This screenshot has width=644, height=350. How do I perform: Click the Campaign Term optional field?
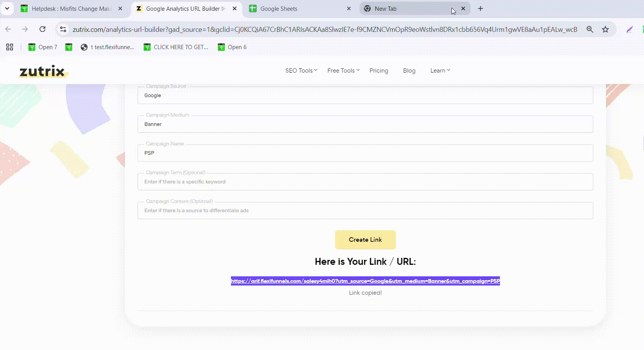365,182
